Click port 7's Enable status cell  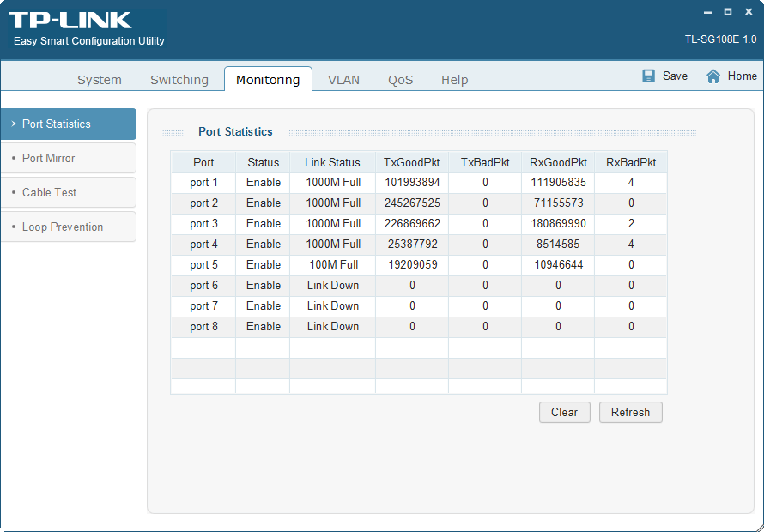(264, 306)
